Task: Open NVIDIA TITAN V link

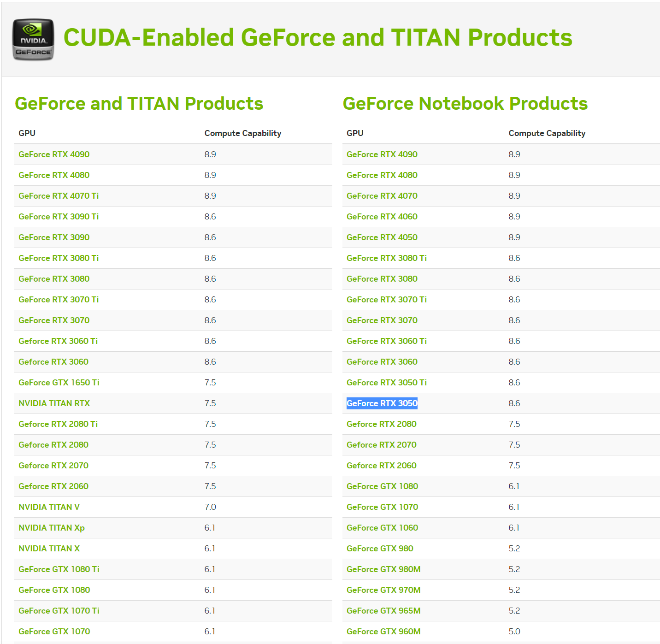Action: tap(49, 507)
